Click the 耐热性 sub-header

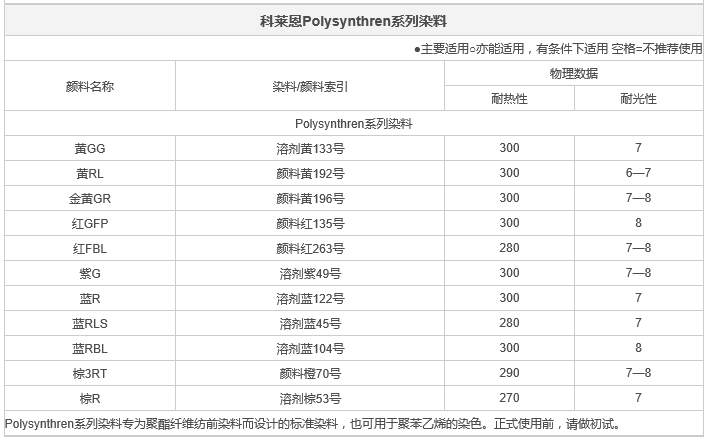click(x=509, y=98)
